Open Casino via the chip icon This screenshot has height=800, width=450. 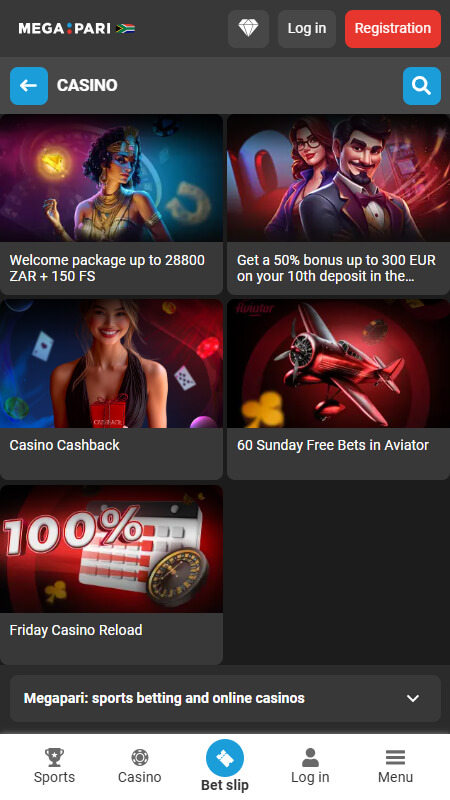pos(140,766)
